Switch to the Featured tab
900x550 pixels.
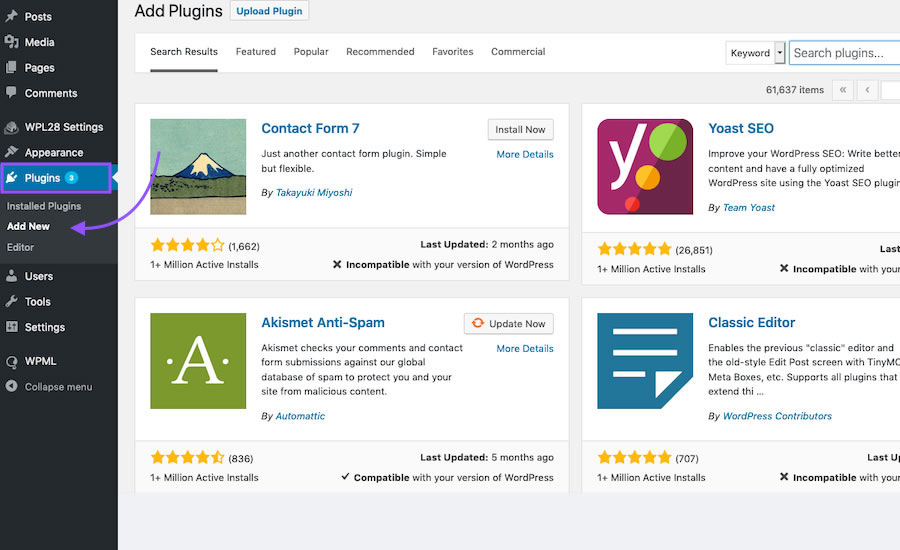pyautogui.click(x=255, y=52)
